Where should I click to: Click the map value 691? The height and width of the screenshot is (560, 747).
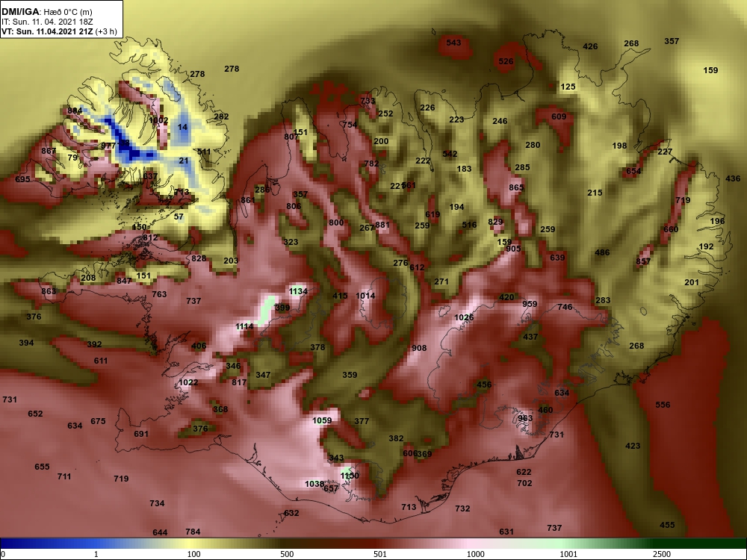click(141, 435)
